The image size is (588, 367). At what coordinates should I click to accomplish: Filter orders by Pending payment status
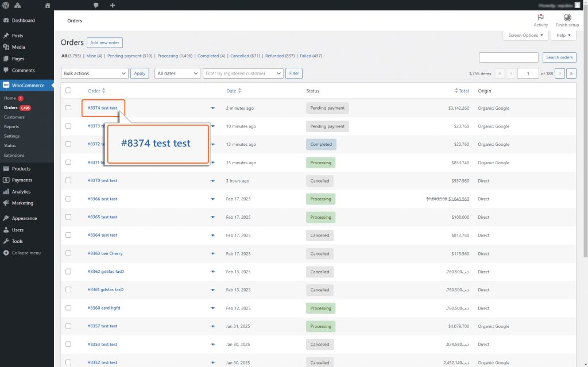[x=124, y=56]
